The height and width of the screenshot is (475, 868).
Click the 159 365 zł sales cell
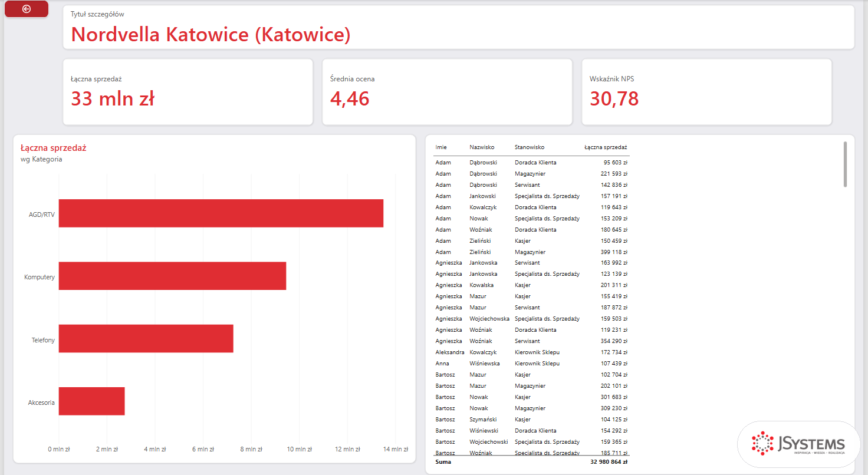[614, 442]
